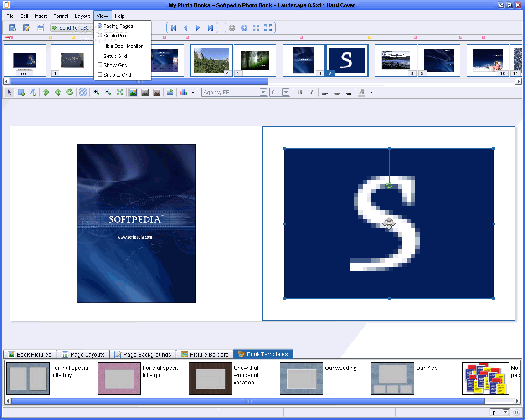Click the new photo book icon

pyautogui.click(x=12, y=28)
